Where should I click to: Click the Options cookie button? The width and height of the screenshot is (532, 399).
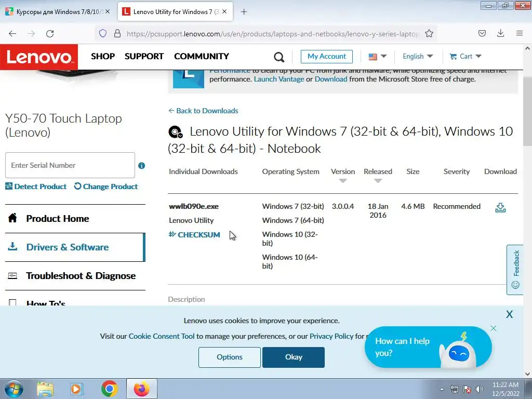pyautogui.click(x=230, y=357)
